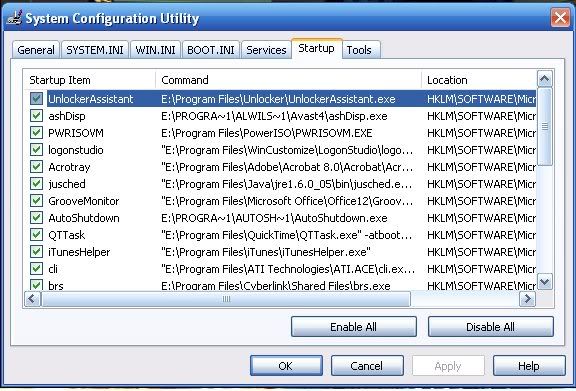Select the logonstudio item name
This screenshot has width=576, height=391.
click(x=76, y=150)
